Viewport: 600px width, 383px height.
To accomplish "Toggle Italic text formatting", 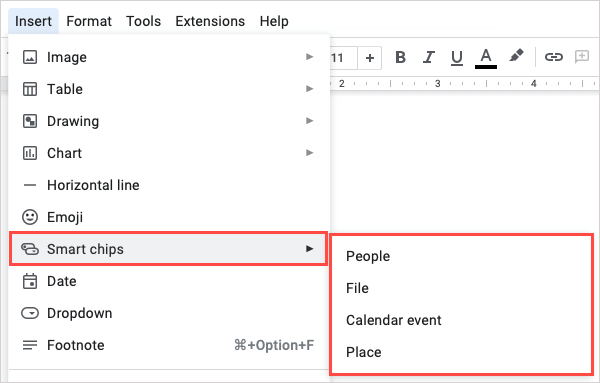I will coord(429,57).
